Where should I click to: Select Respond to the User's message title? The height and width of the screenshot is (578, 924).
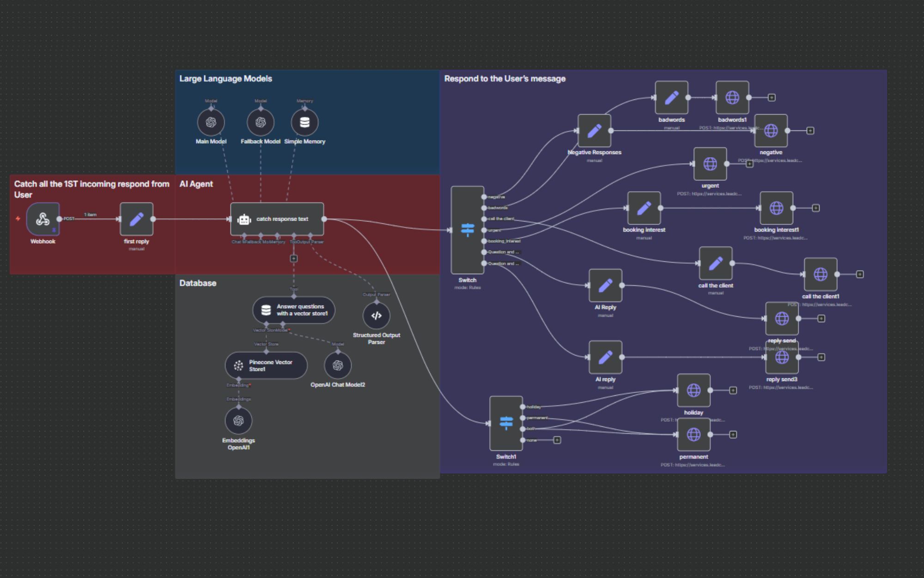point(505,79)
